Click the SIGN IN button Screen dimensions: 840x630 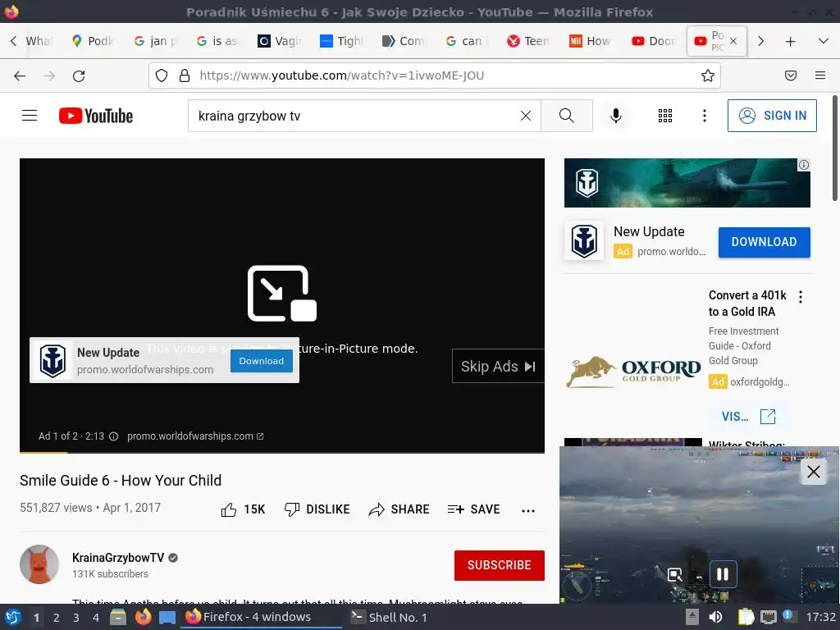pos(772,116)
